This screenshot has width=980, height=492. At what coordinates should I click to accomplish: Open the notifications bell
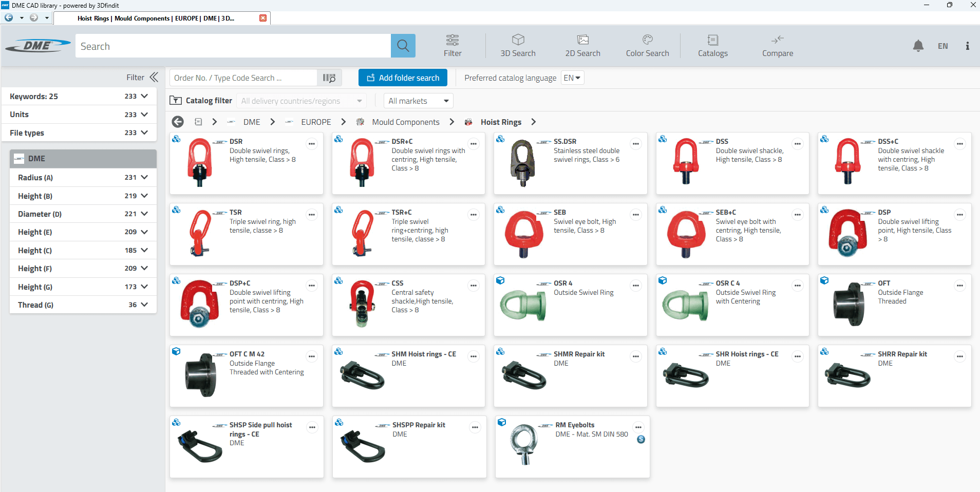pos(918,46)
